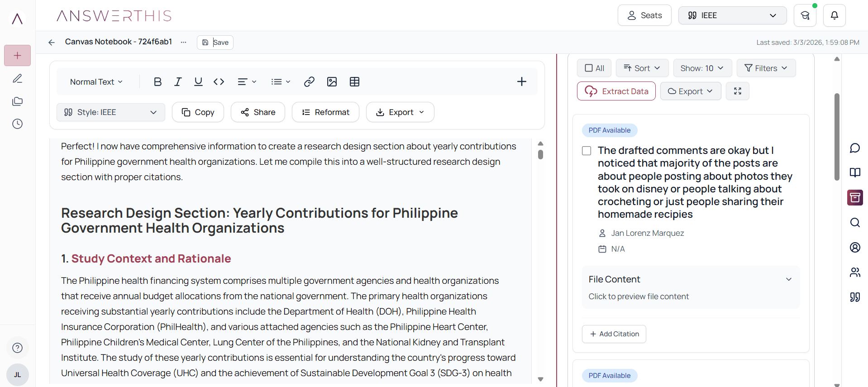868x387 pixels.
Task: Insert an image
Action: (x=332, y=82)
